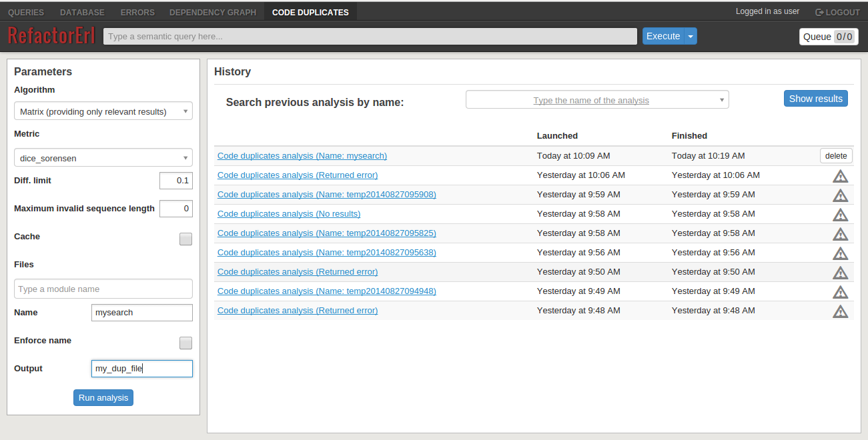The height and width of the screenshot is (440, 868).
Task: Expand the Execute button dropdown arrow
Action: 691,36
